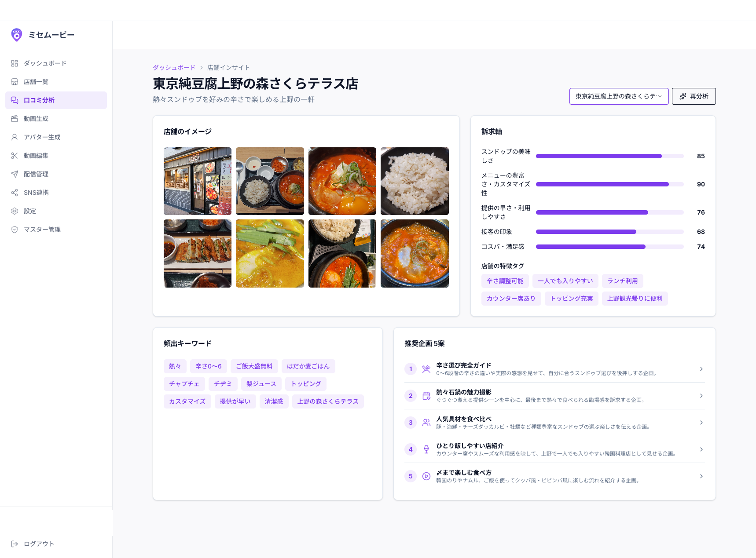Click the wine glass icon beside ひとり飯しやすい店紹介
This screenshot has height=558, width=756.
pos(426,449)
